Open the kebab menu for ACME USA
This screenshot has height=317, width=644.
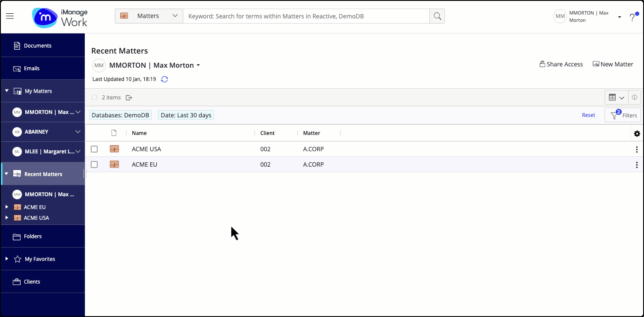click(x=637, y=150)
